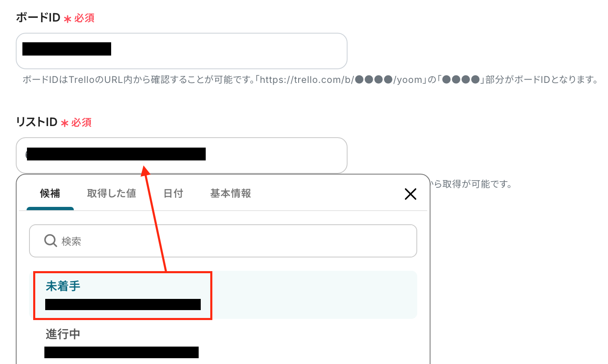This screenshot has height=364, width=608.
Task: Close the candidate dropdown panel with X
Action: 410,194
